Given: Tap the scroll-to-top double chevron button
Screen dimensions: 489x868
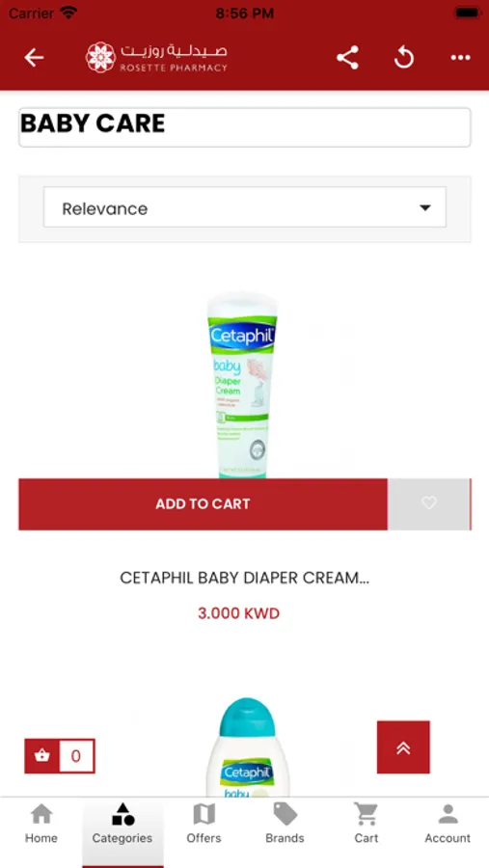Looking at the screenshot, I should 403,746.
